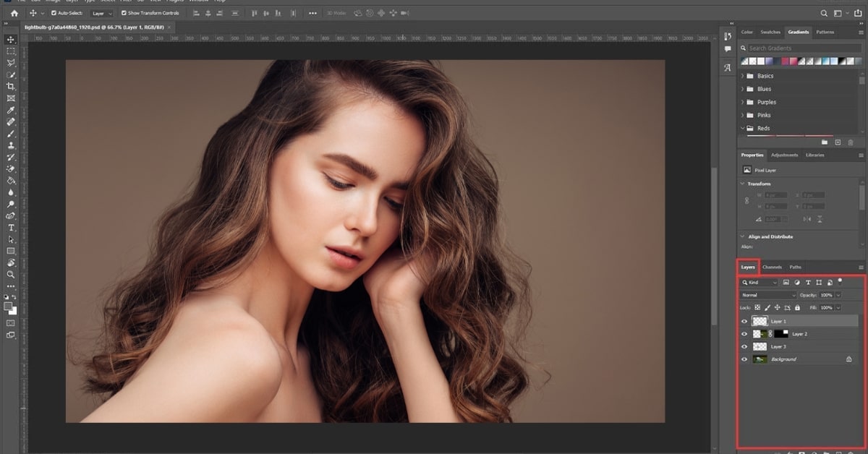Select the Eyedropper tool
The width and height of the screenshot is (868, 454).
(11, 110)
